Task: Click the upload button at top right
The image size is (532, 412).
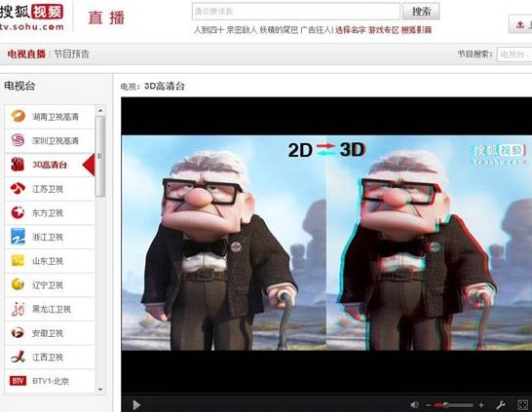Action: click(x=520, y=24)
